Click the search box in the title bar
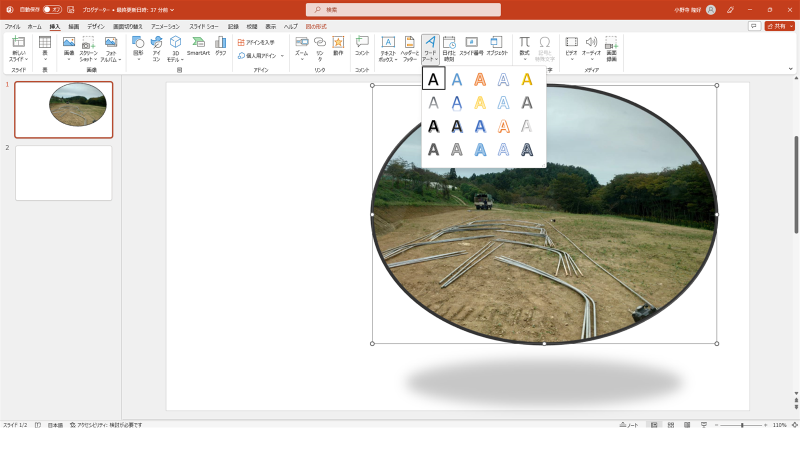Image resolution: width=800 pixels, height=450 pixels. (x=400, y=9)
